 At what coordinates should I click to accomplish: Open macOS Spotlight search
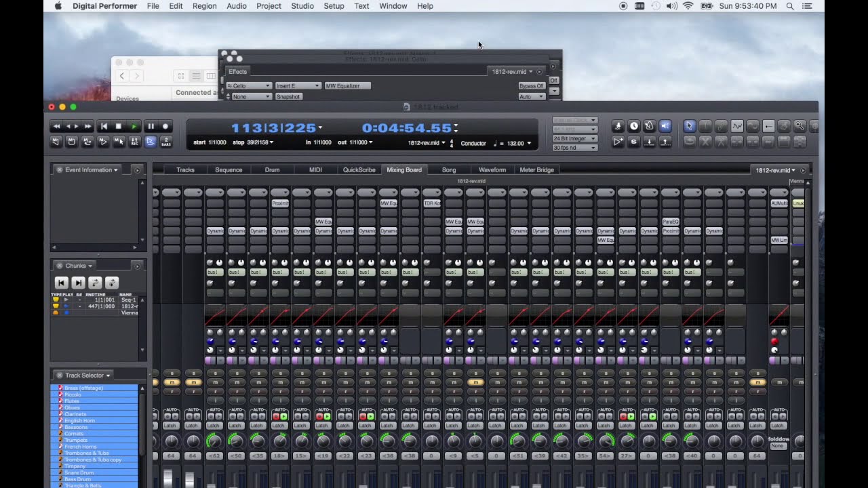[x=790, y=6]
